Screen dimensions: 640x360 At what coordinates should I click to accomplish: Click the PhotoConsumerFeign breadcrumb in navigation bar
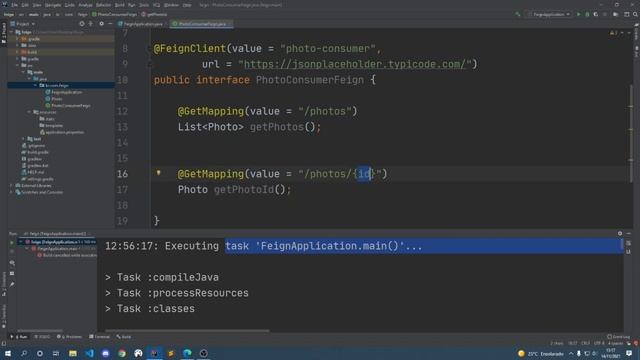[115, 14]
